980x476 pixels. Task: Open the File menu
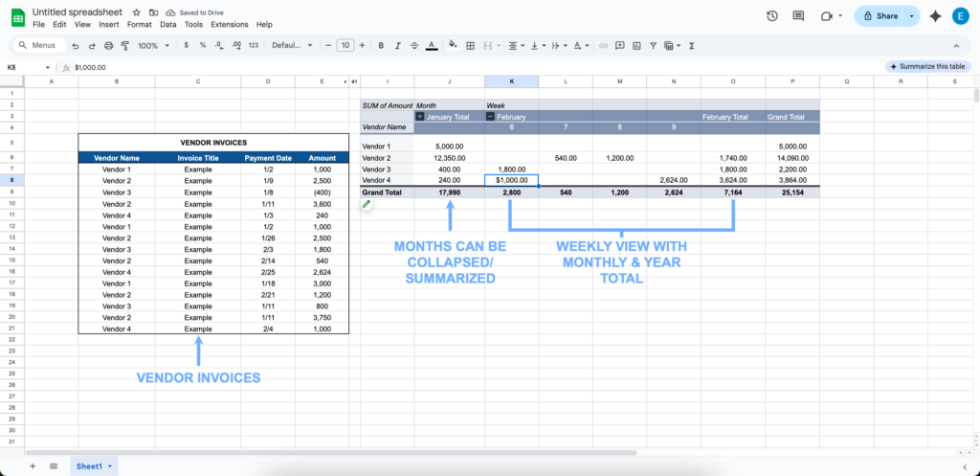[x=38, y=24]
